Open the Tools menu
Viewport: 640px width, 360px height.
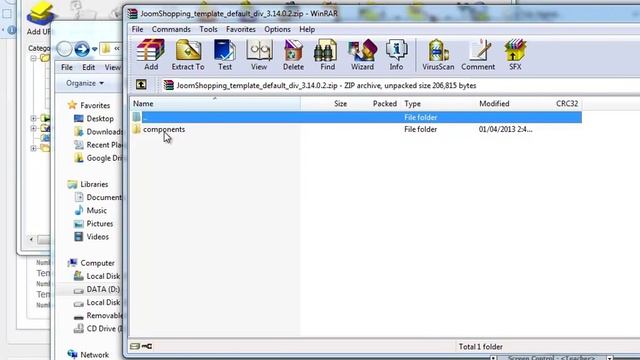pyautogui.click(x=208, y=29)
